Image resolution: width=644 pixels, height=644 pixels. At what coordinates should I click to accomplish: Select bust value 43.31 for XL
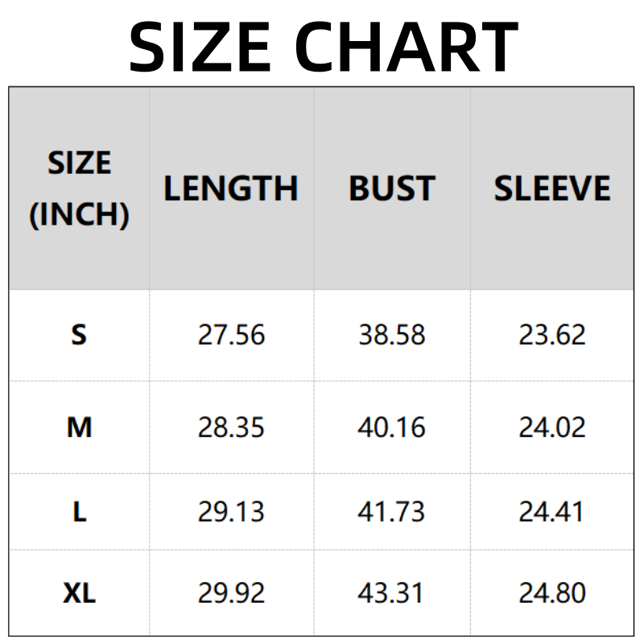pos(391,594)
